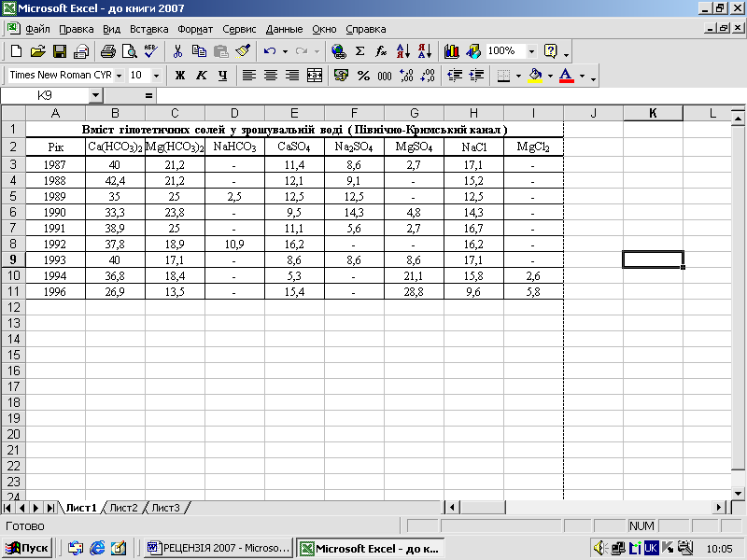This screenshot has width=747, height=560.
Task: Increase indent icon
Action: click(476, 76)
